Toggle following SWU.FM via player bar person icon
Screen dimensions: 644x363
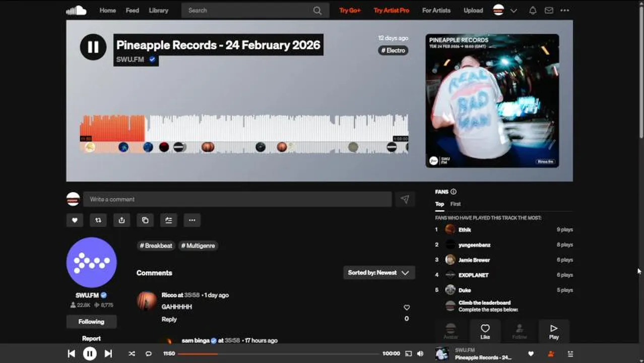[x=551, y=354]
